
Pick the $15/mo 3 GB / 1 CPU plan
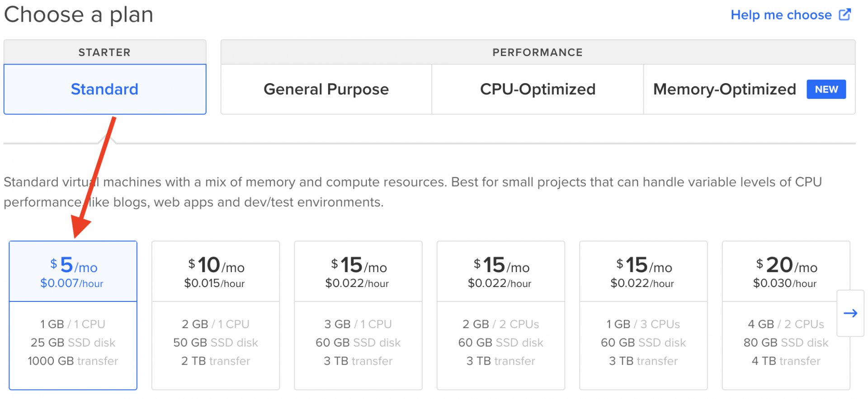click(x=358, y=315)
